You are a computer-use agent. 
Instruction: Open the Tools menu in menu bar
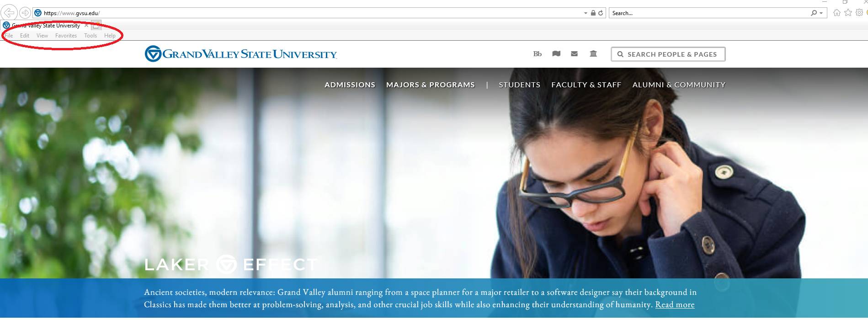(91, 36)
